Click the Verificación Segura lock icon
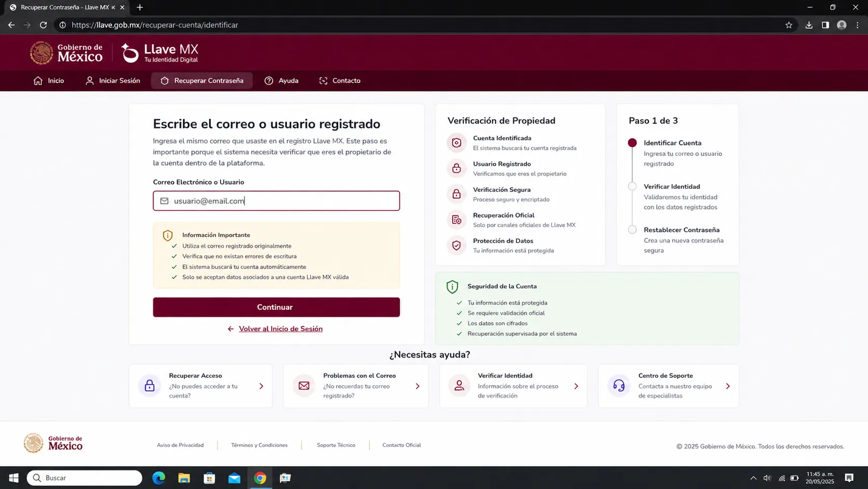868x489 pixels. click(x=456, y=194)
